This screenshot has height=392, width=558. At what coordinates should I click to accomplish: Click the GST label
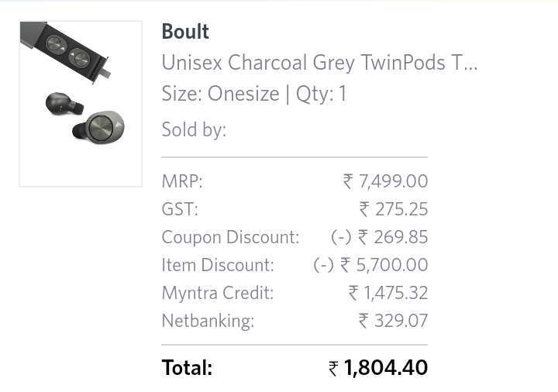tap(180, 209)
